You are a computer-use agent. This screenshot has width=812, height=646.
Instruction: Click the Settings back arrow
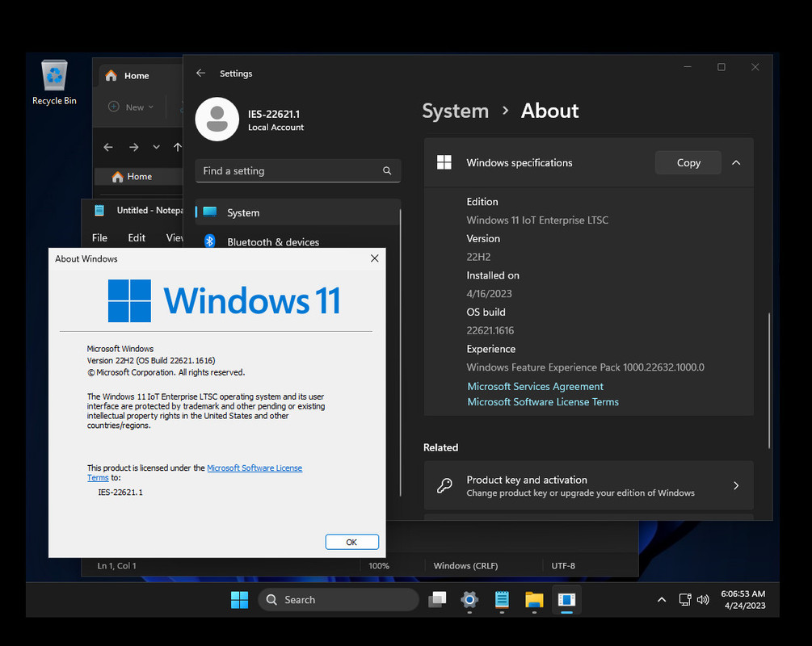pyautogui.click(x=201, y=73)
